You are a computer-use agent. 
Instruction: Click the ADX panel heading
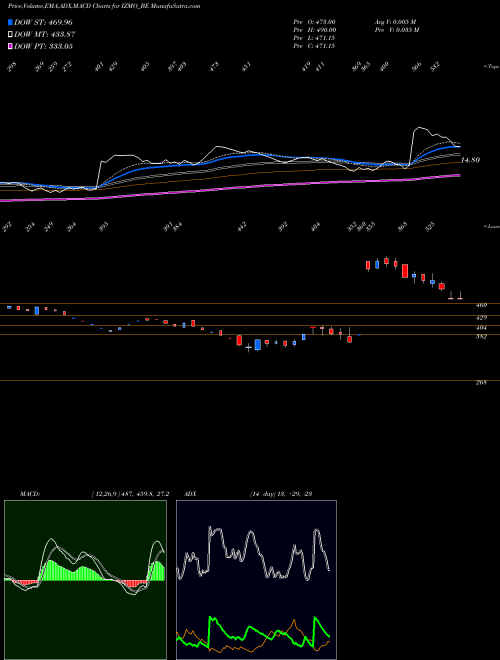tap(190, 494)
